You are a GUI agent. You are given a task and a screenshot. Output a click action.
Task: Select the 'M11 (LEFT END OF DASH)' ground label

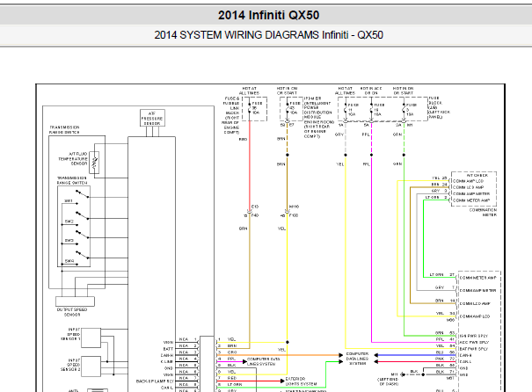pos(388,379)
